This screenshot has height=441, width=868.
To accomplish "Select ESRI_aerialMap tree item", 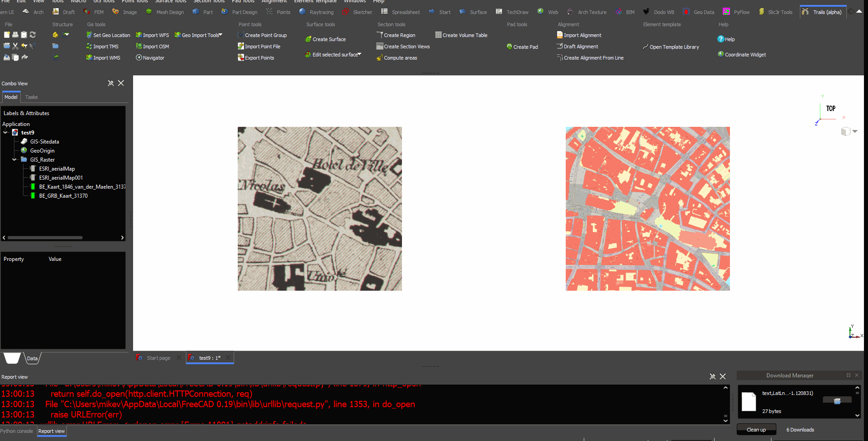I will [x=57, y=169].
